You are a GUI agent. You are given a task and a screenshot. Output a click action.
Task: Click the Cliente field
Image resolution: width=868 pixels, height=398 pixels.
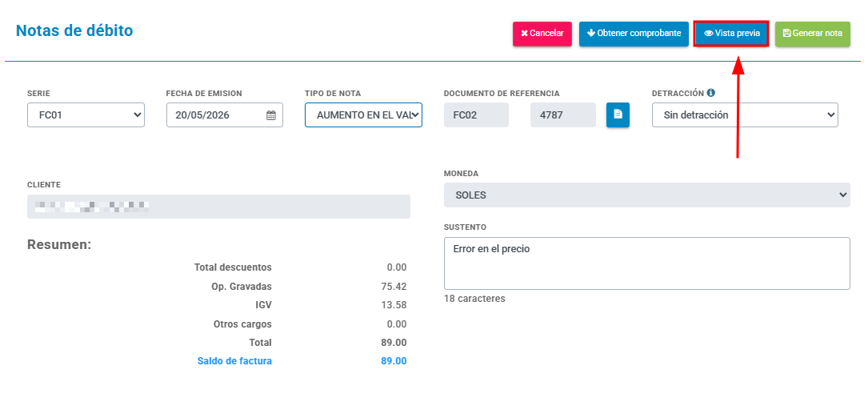click(x=218, y=207)
